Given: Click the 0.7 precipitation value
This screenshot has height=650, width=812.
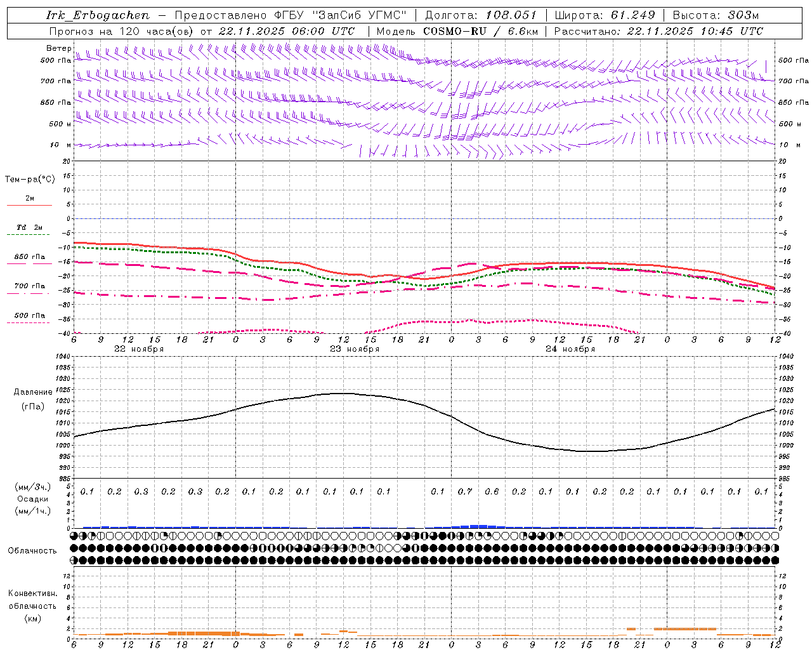Looking at the screenshot, I should click(465, 491).
